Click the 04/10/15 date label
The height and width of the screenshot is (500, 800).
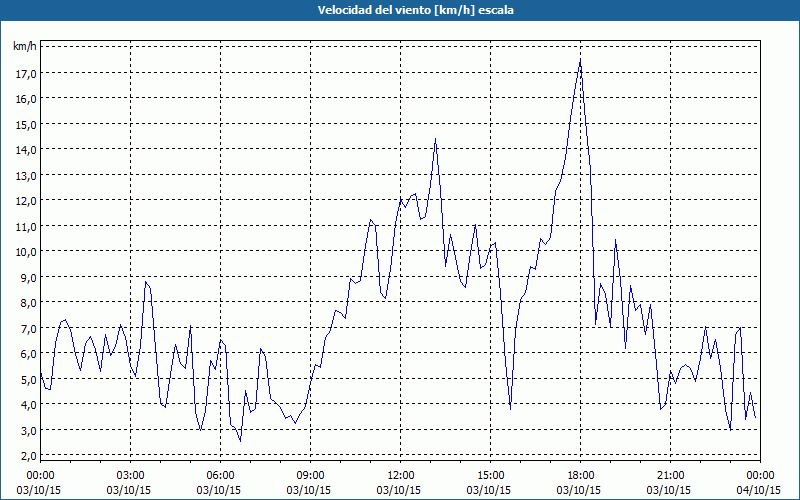pos(759,490)
